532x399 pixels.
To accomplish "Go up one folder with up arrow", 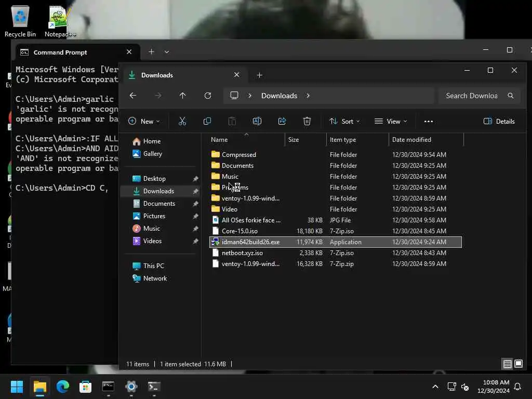I will click(182, 96).
